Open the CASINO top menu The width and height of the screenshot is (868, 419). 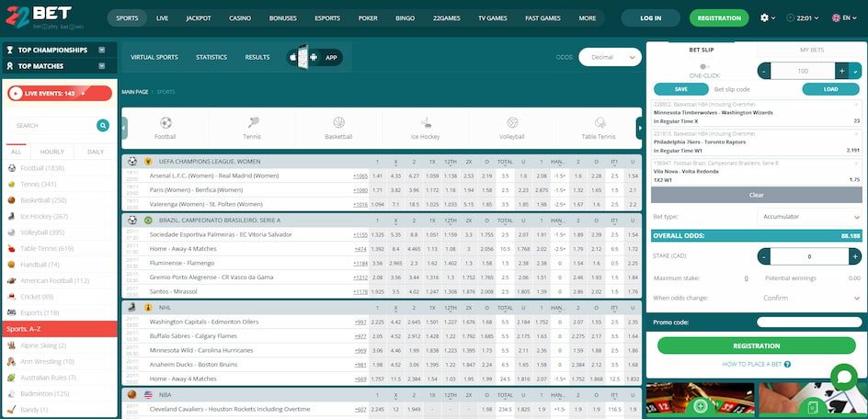pyautogui.click(x=240, y=17)
